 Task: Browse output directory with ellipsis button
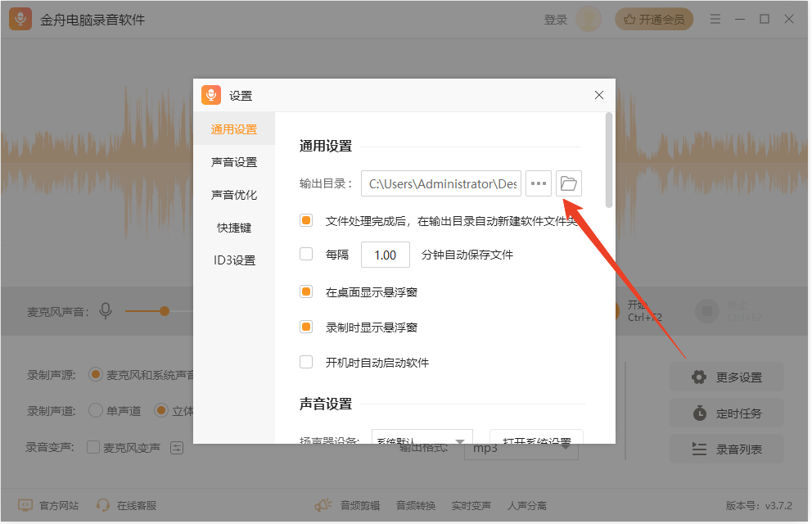coord(539,183)
